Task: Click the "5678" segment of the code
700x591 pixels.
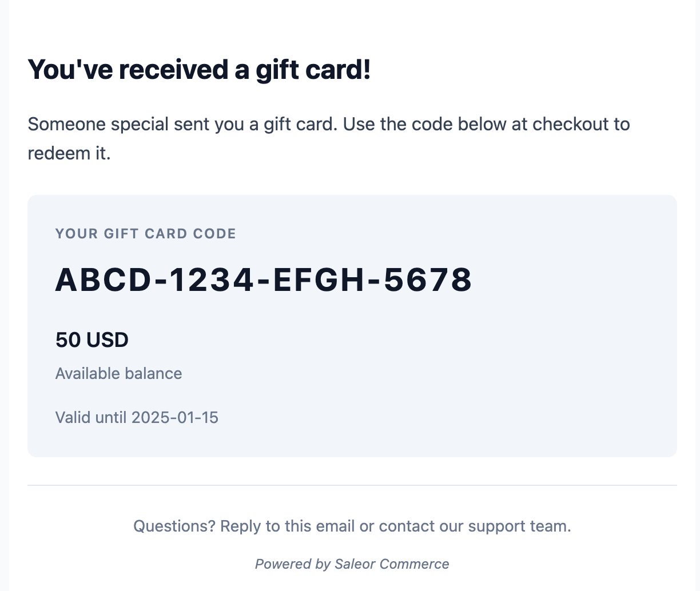Action: coord(428,280)
